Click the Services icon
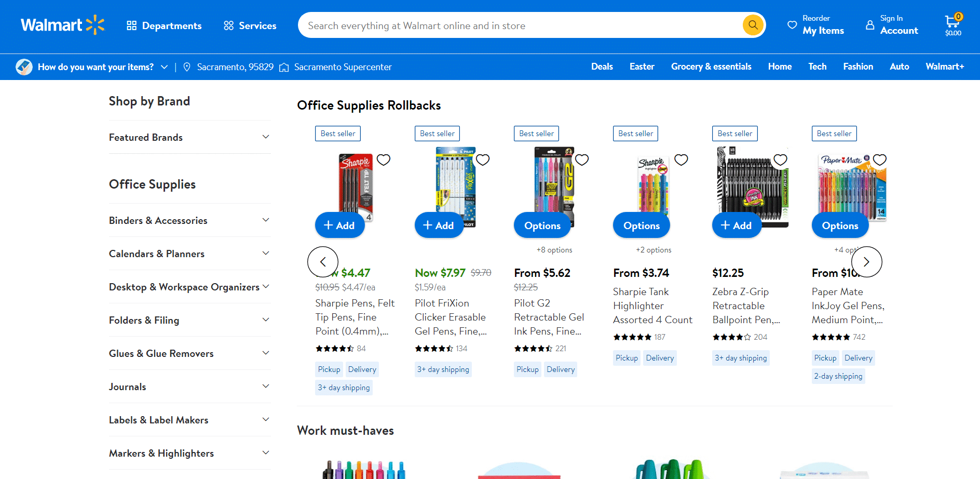The image size is (980, 479). click(x=228, y=25)
